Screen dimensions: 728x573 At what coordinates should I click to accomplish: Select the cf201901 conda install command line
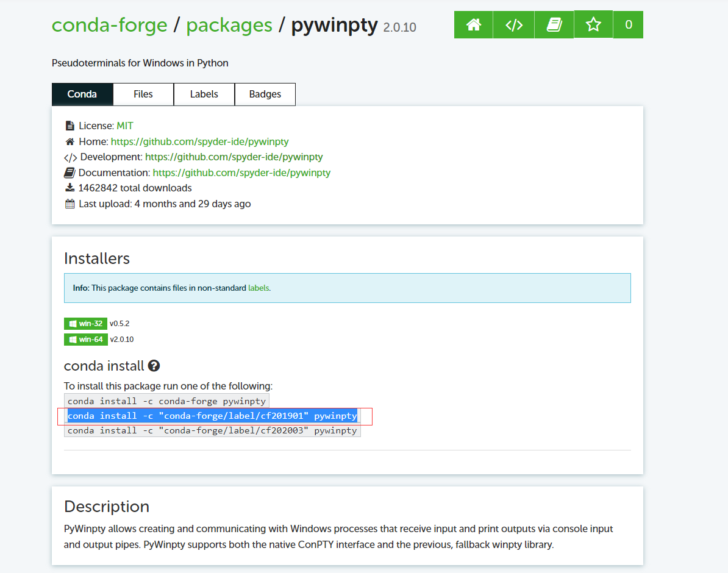pos(212,416)
